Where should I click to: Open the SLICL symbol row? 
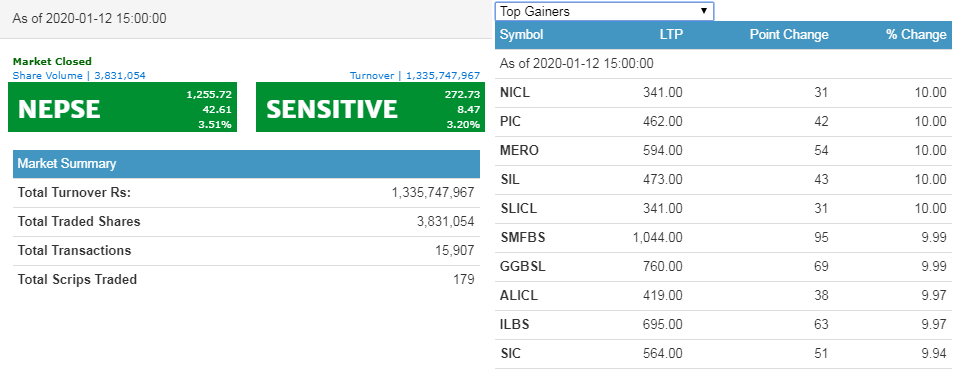pos(724,208)
